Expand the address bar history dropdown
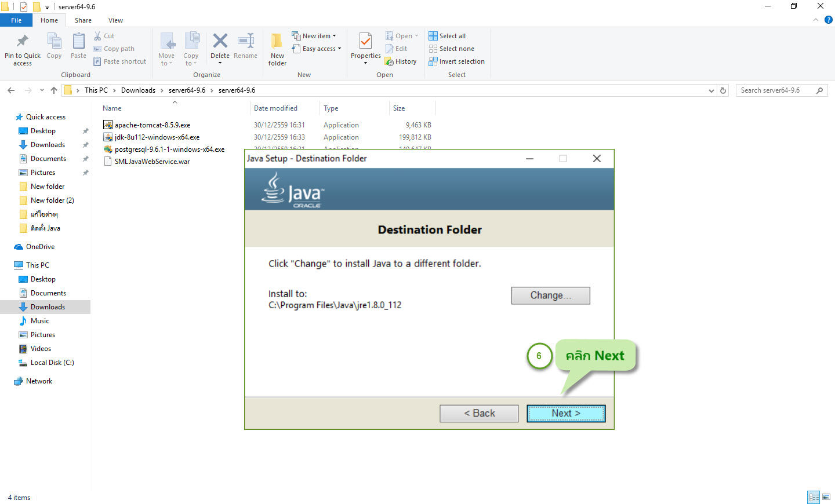 pos(711,90)
